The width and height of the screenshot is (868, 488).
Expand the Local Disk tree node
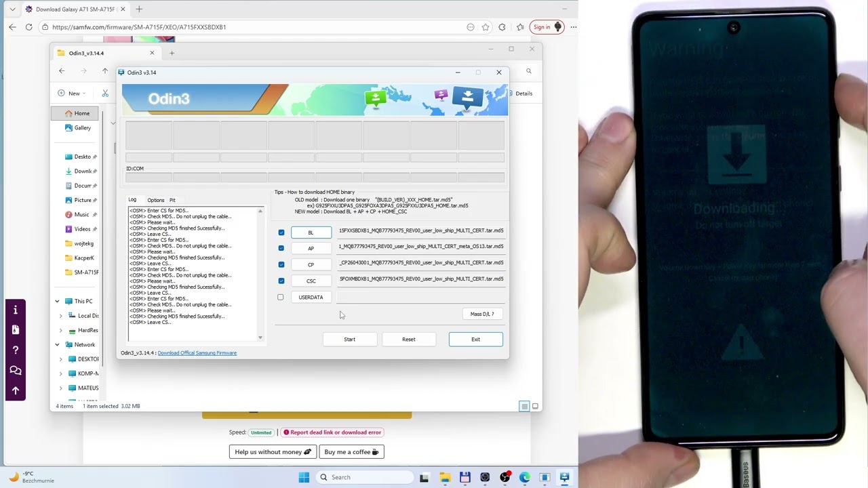tap(60, 316)
